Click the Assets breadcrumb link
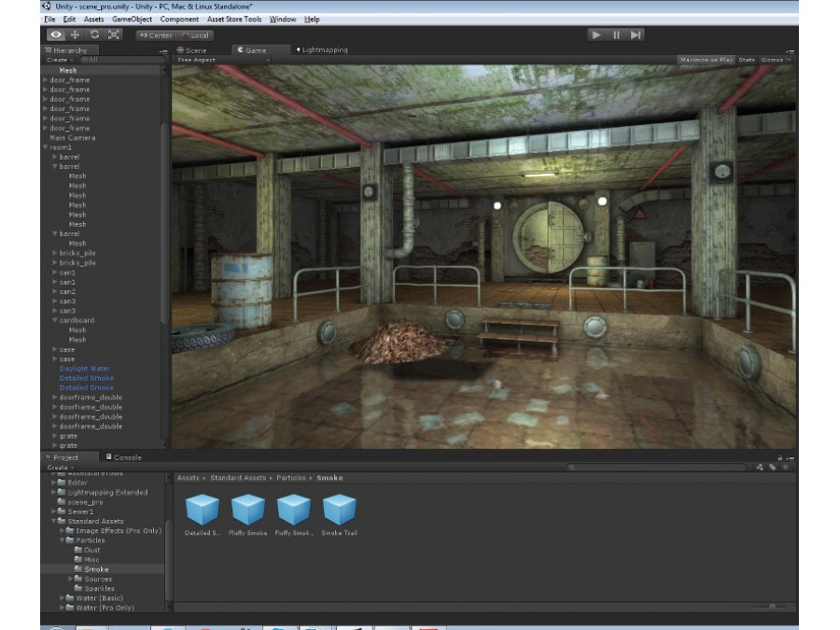The height and width of the screenshot is (630, 840). pos(188,478)
